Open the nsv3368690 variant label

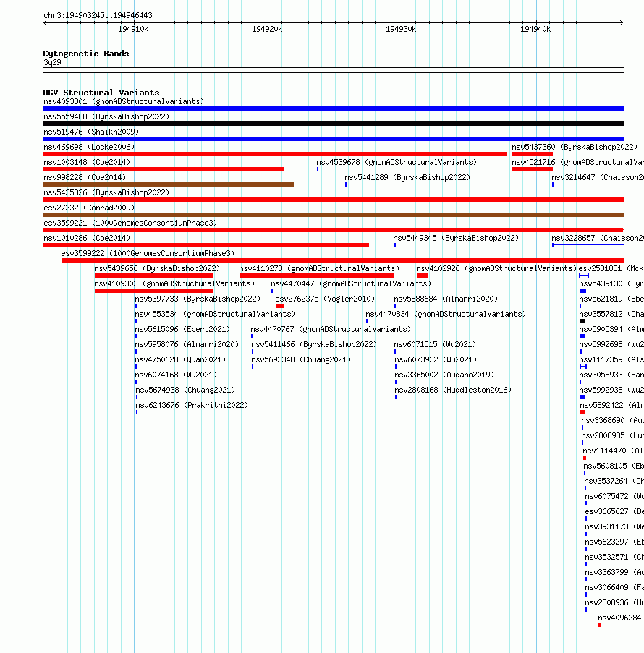pos(613,421)
